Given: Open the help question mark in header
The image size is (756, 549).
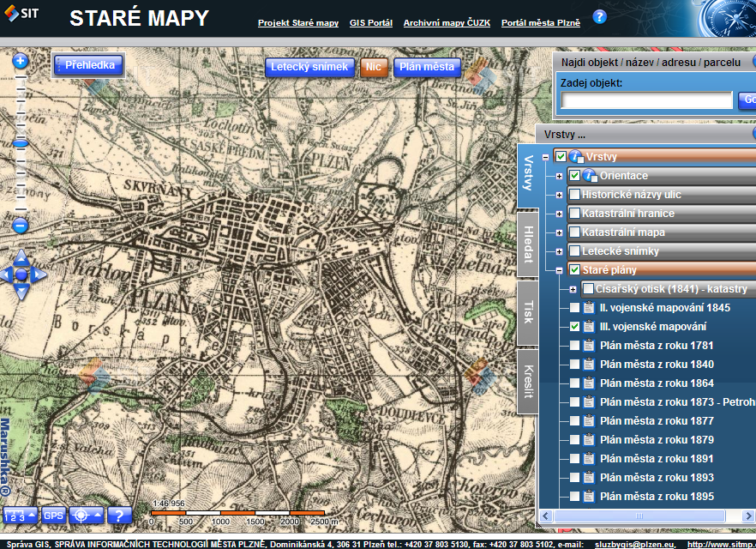Looking at the screenshot, I should (x=599, y=17).
